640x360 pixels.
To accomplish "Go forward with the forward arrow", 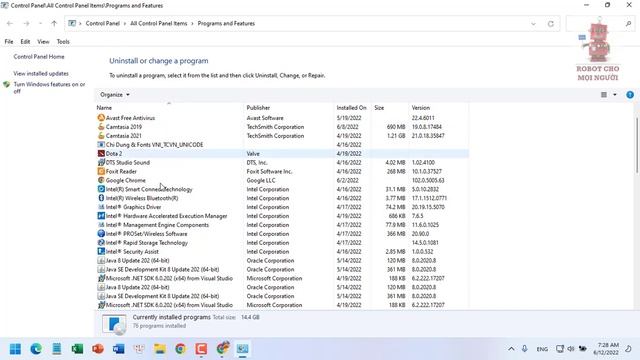I will point(27,24).
